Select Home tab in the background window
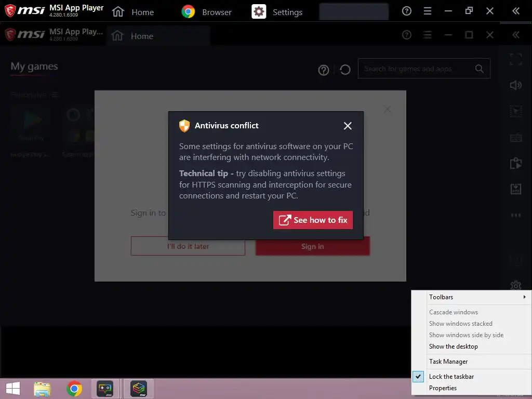The height and width of the screenshot is (399, 532). tap(158, 36)
